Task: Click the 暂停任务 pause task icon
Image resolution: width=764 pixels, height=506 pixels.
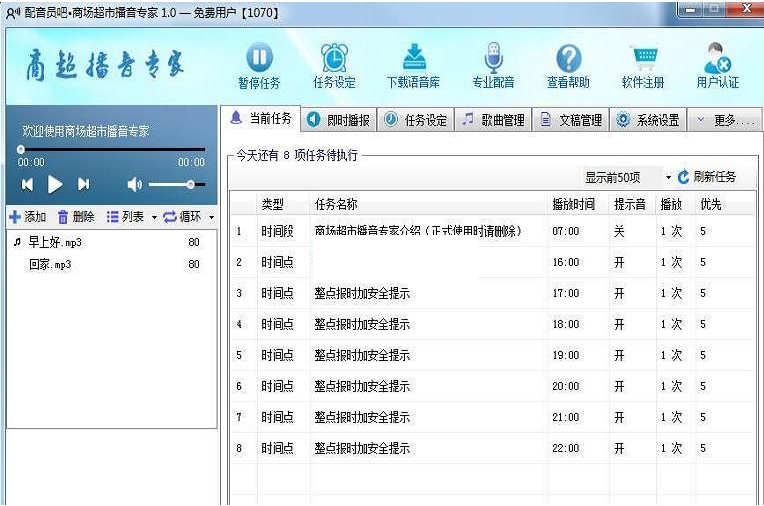Action: point(259,58)
